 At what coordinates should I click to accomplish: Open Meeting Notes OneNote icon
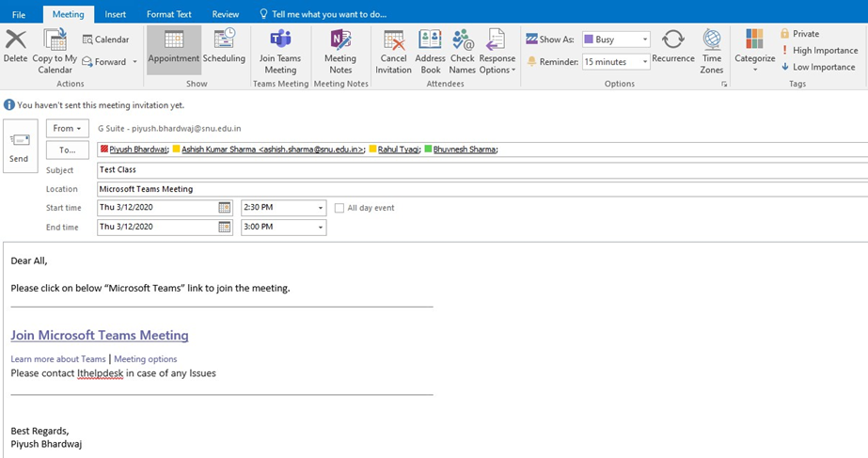pyautogui.click(x=340, y=39)
